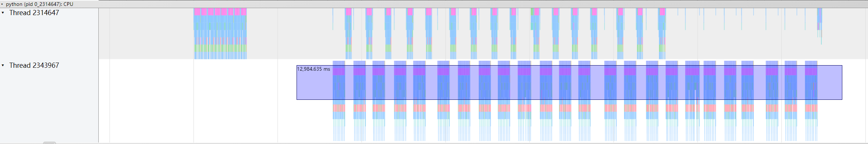
Task: Select thin tick slices beneath first Thread 2343967 burst
Action: [339, 130]
